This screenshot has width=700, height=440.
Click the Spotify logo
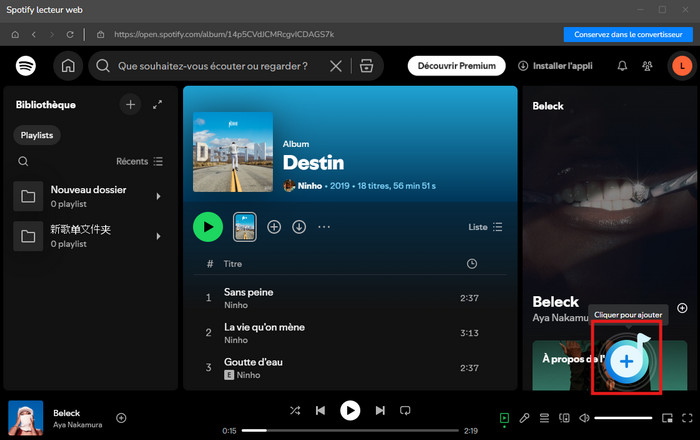[x=26, y=66]
